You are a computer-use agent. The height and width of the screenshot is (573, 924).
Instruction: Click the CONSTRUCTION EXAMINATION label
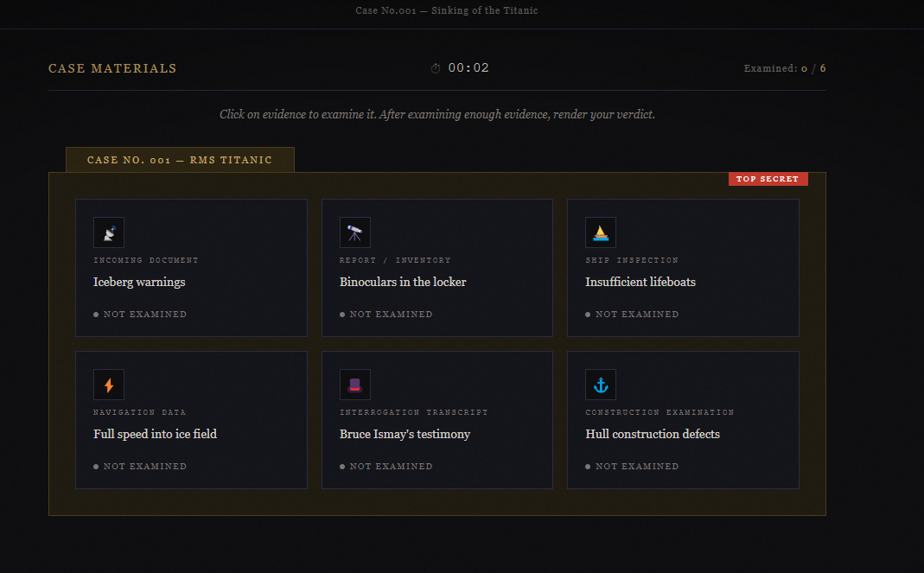(660, 412)
